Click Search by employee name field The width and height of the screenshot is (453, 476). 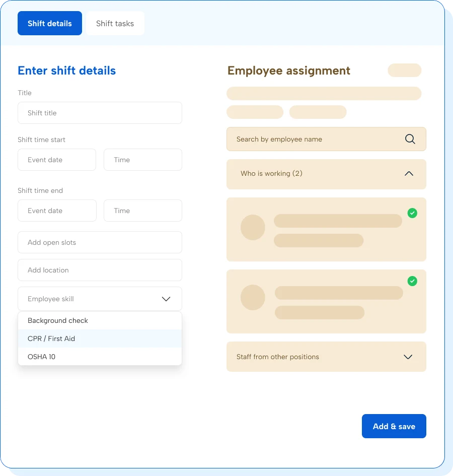pyautogui.click(x=326, y=139)
